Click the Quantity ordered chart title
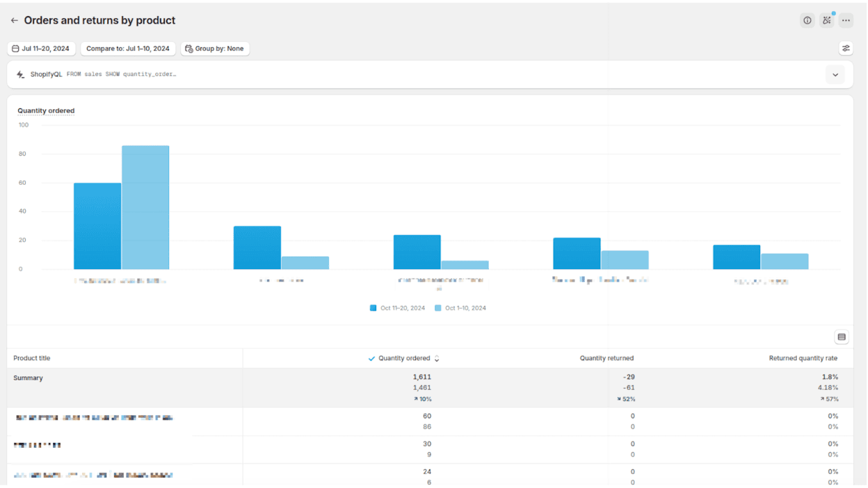 click(x=46, y=111)
